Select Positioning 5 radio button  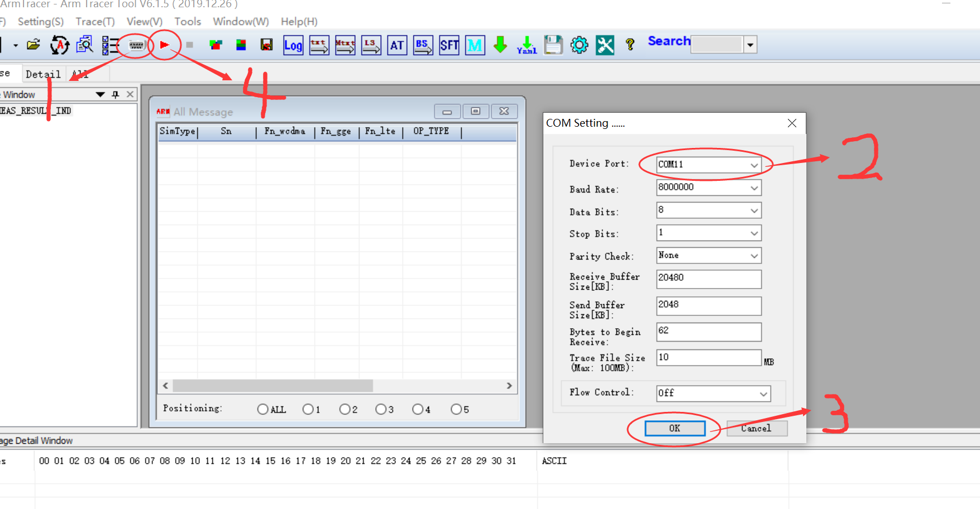(456, 409)
